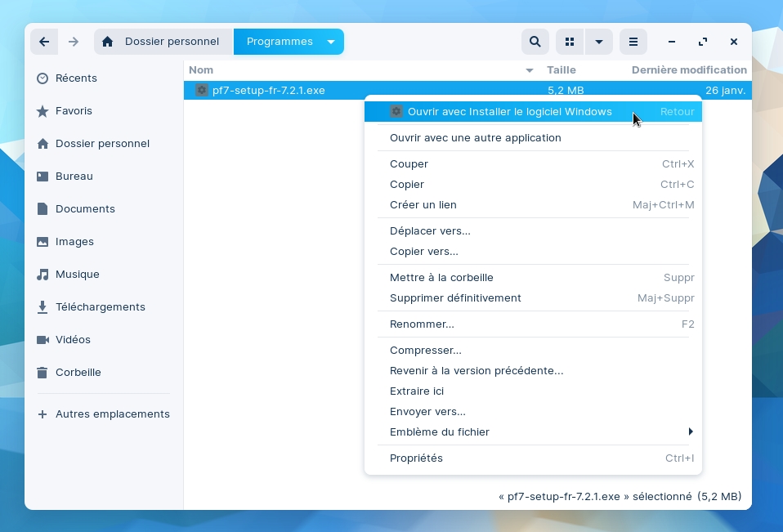Open the hamburger menu button
The height and width of the screenshot is (532, 783).
pos(633,42)
